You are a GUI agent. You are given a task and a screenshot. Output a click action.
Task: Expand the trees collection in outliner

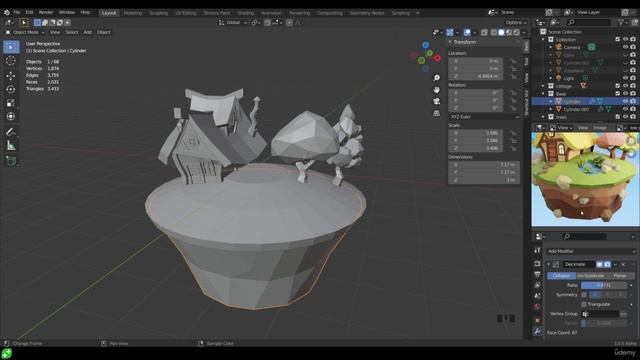(x=543, y=117)
